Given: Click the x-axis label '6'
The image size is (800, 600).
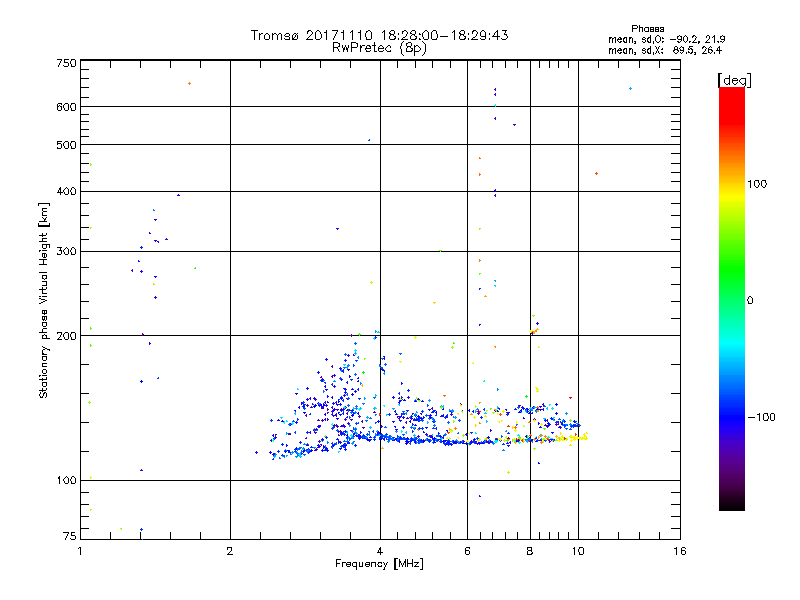Looking at the screenshot, I should (x=467, y=551).
